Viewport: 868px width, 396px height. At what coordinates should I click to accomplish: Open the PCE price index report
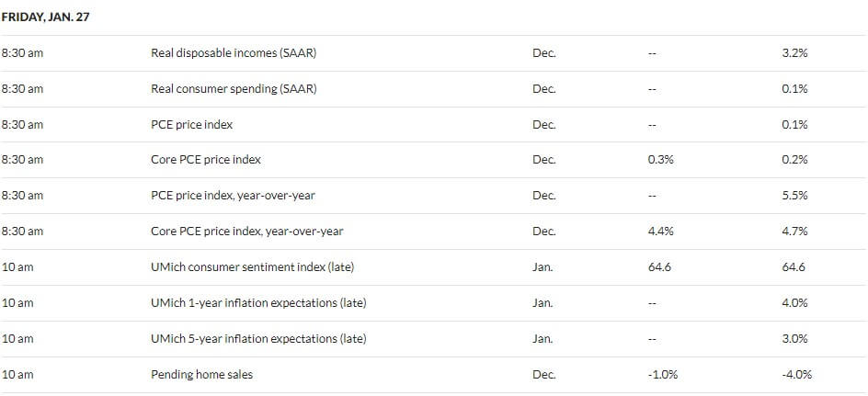pos(191,124)
